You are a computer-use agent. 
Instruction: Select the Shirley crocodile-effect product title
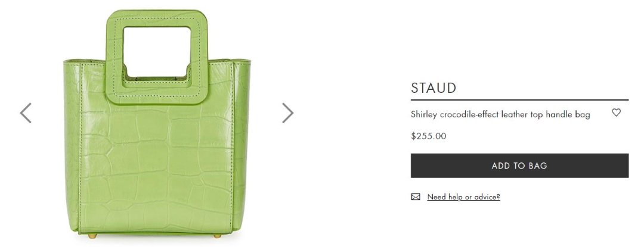pos(500,115)
